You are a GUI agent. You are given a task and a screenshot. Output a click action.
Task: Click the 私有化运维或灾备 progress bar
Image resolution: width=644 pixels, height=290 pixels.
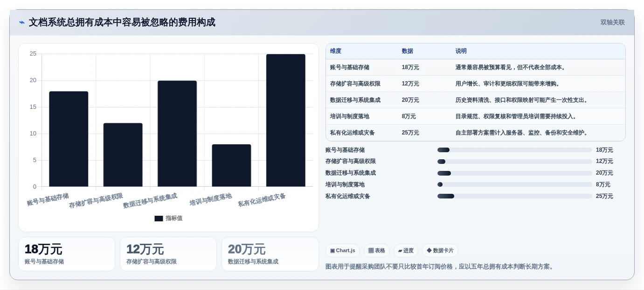tap(515, 196)
